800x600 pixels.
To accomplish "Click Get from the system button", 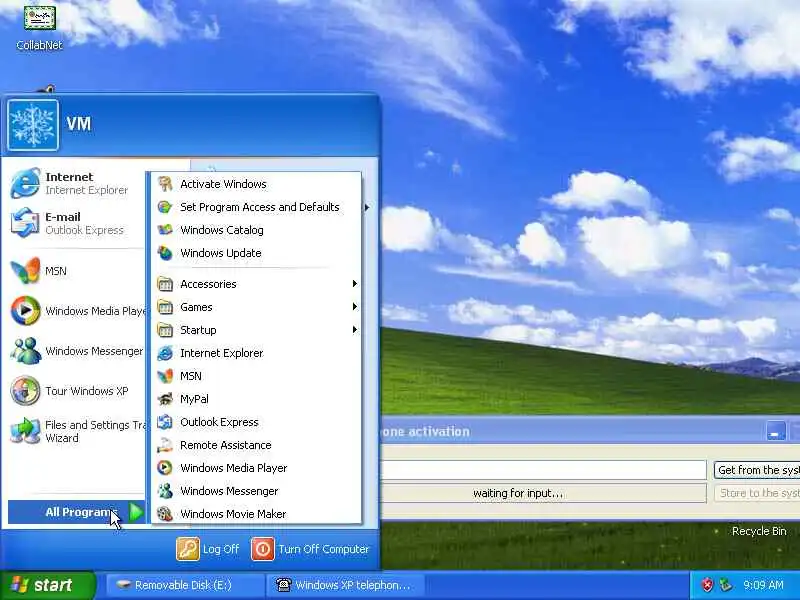I will coord(757,470).
